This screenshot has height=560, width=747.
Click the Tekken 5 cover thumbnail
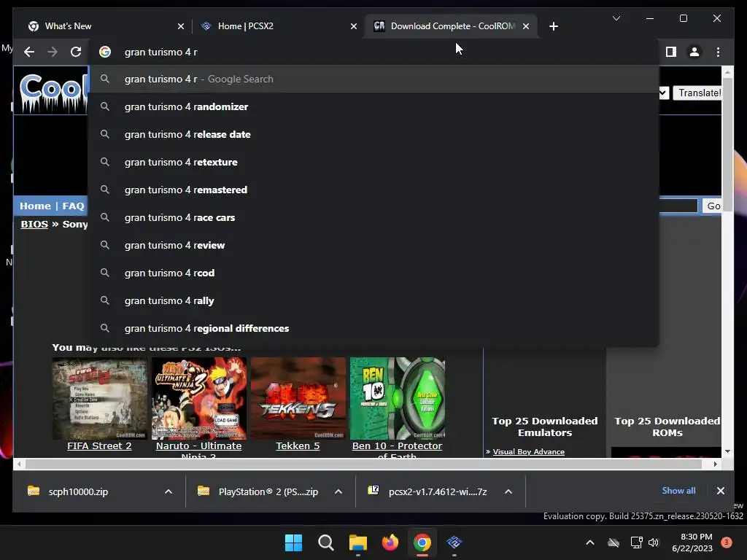[x=298, y=399]
